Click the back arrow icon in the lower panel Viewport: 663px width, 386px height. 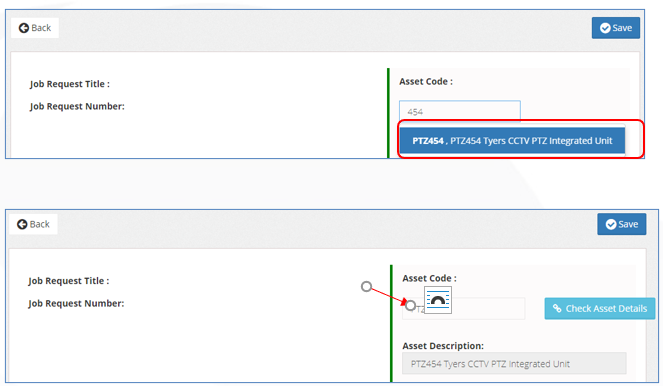[22, 224]
